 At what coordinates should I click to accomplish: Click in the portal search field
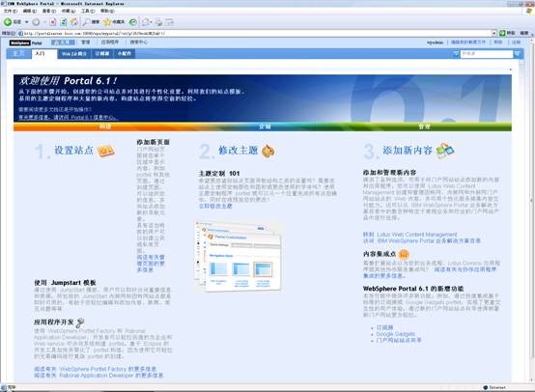click(486, 54)
